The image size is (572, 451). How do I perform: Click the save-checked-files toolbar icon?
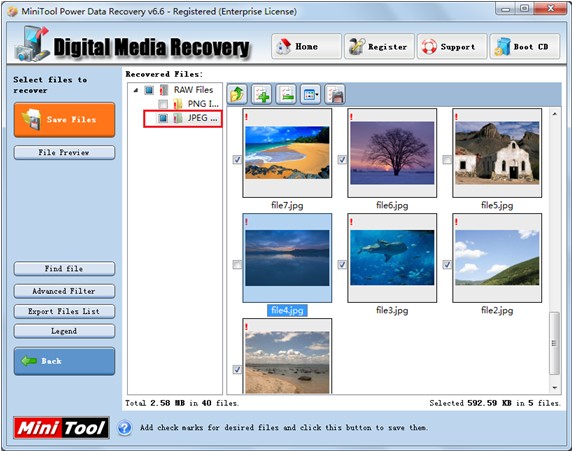[x=335, y=95]
